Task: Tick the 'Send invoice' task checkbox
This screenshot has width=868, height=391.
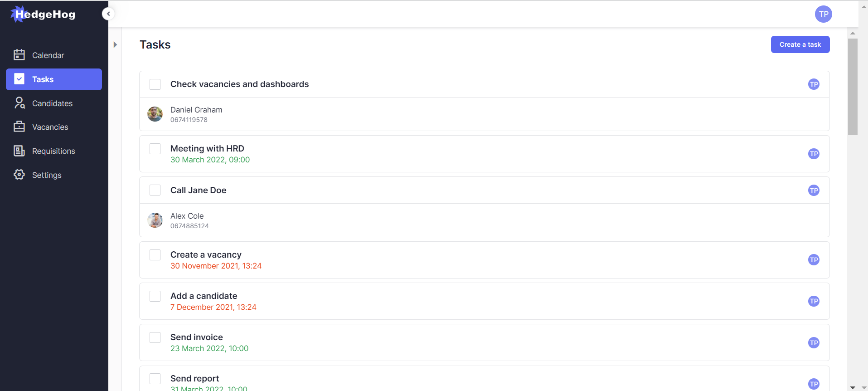Action: (x=155, y=337)
